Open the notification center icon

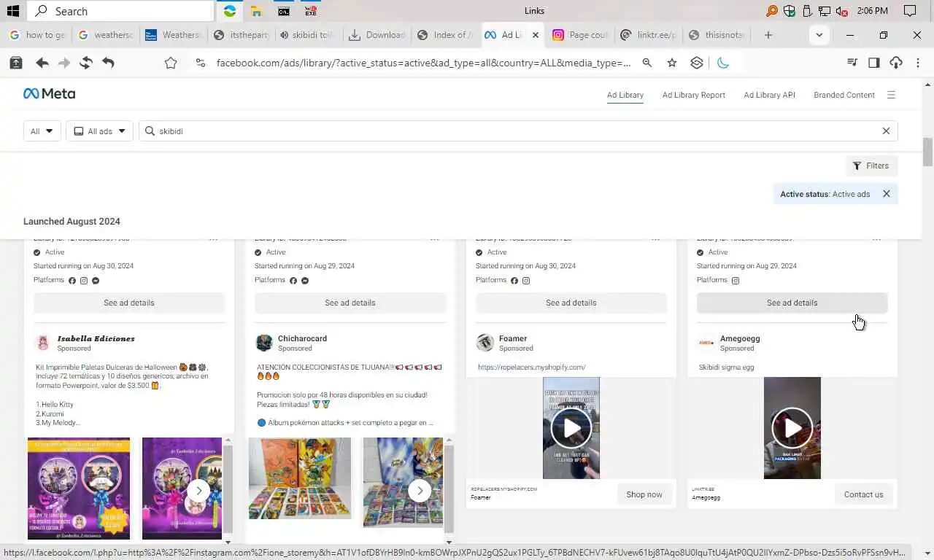click(910, 11)
